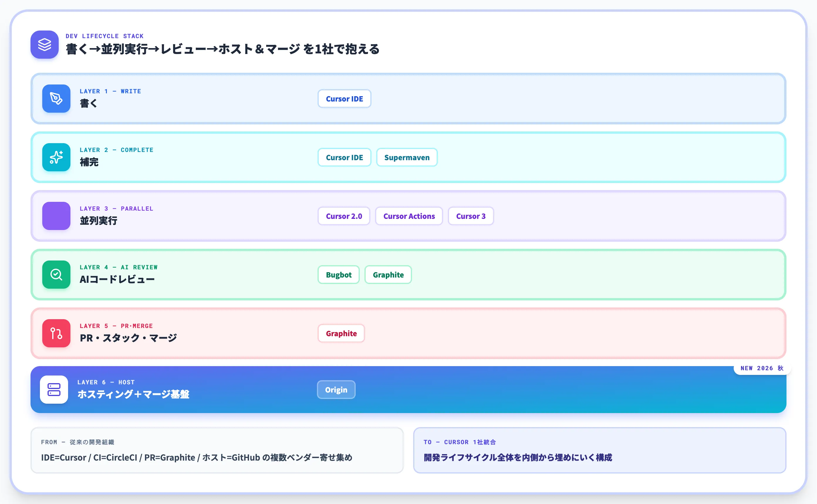Click the ホスティング+マージ基盤 heading
This screenshot has width=817, height=504.
pos(133,394)
